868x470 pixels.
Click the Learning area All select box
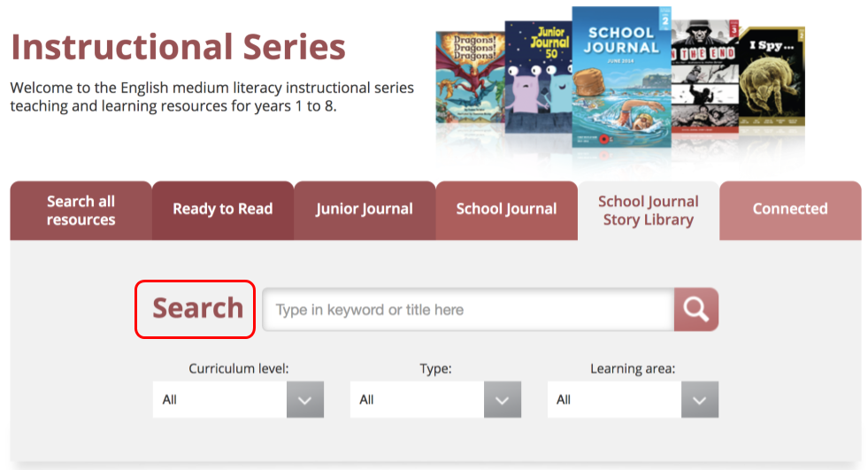(633, 399)
